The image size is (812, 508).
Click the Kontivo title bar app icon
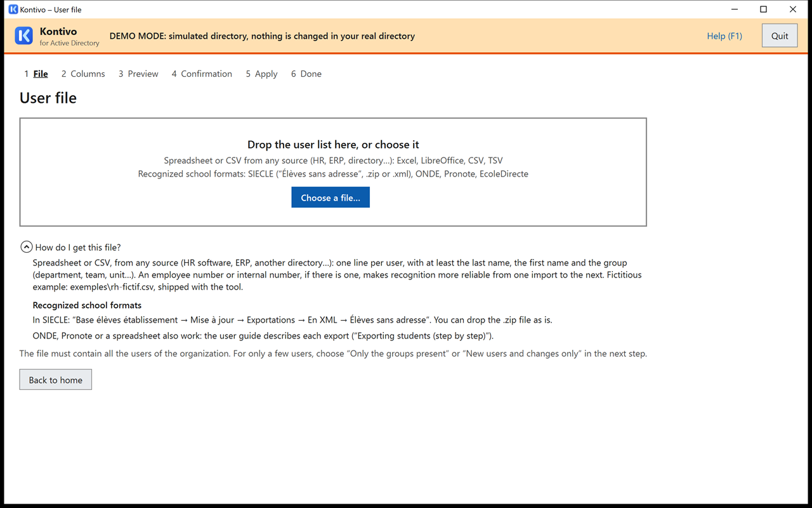(x=13, y=10)
